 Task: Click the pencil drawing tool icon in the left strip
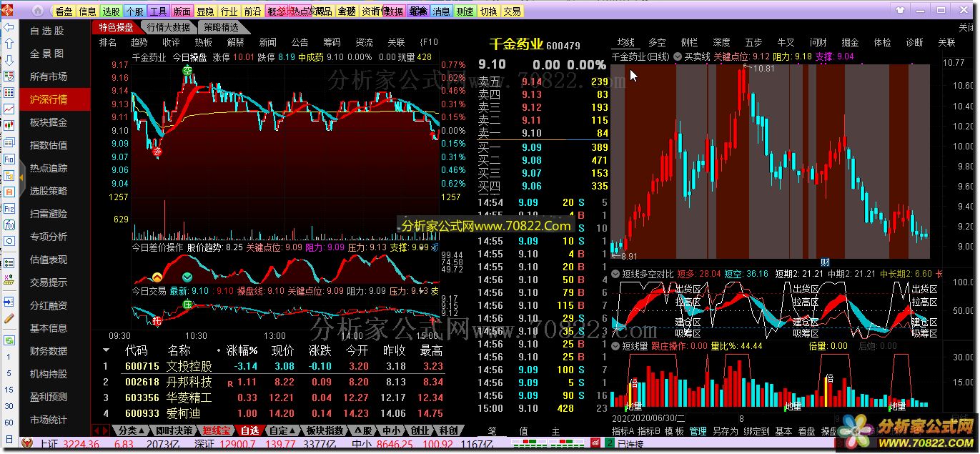[x=9, y=318]
